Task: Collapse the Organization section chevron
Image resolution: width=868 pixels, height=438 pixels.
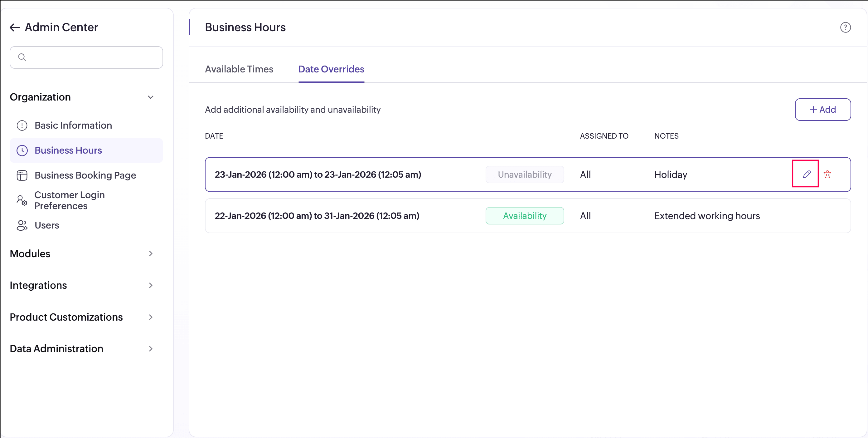Action: point(151,97)
